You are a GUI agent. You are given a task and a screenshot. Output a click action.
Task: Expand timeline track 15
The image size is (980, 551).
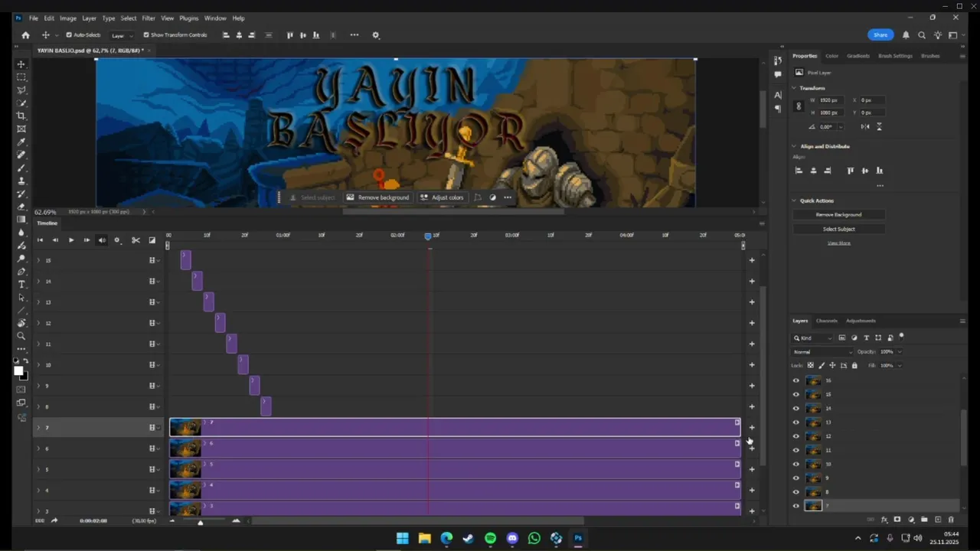click(x=38, y=260)
